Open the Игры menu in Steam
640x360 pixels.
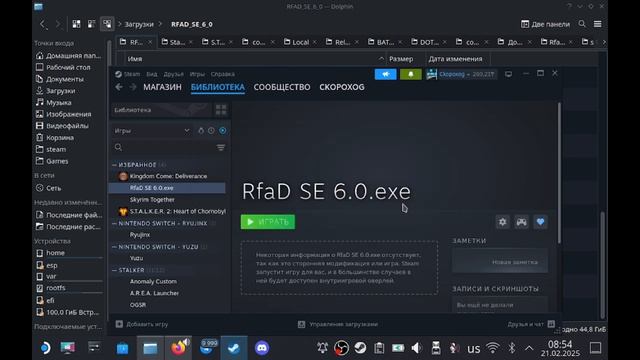tap(197, 74)
